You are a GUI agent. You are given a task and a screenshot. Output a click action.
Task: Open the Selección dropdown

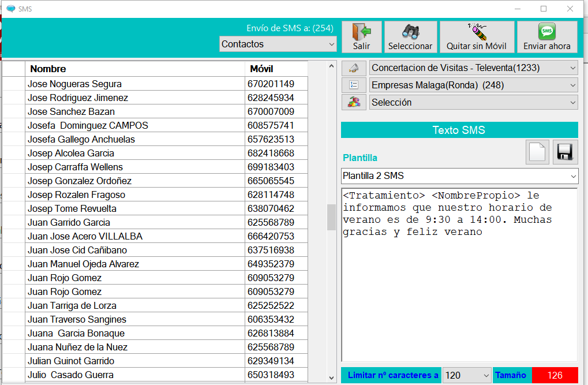pyautogui.click(x=473, y=102)
